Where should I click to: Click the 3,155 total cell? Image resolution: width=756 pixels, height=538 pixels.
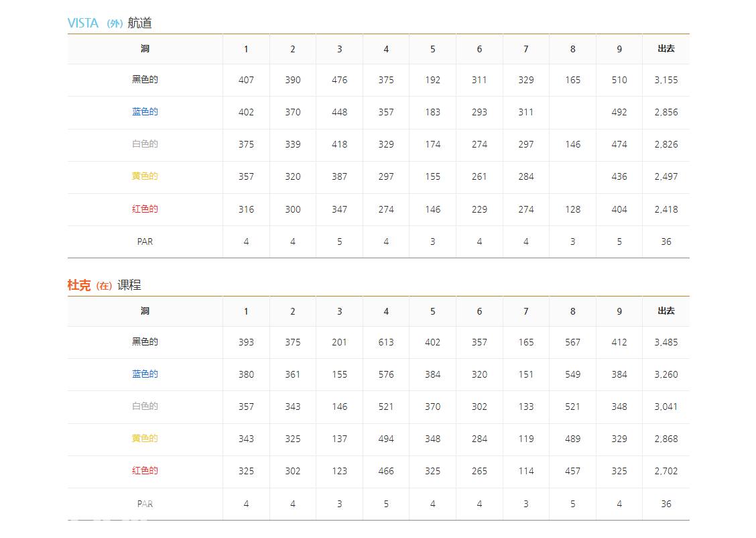[x=666, y=80]
